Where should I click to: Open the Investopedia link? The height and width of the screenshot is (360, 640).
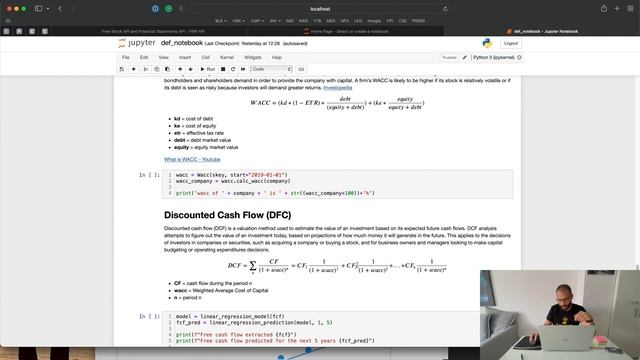(338, 88)
